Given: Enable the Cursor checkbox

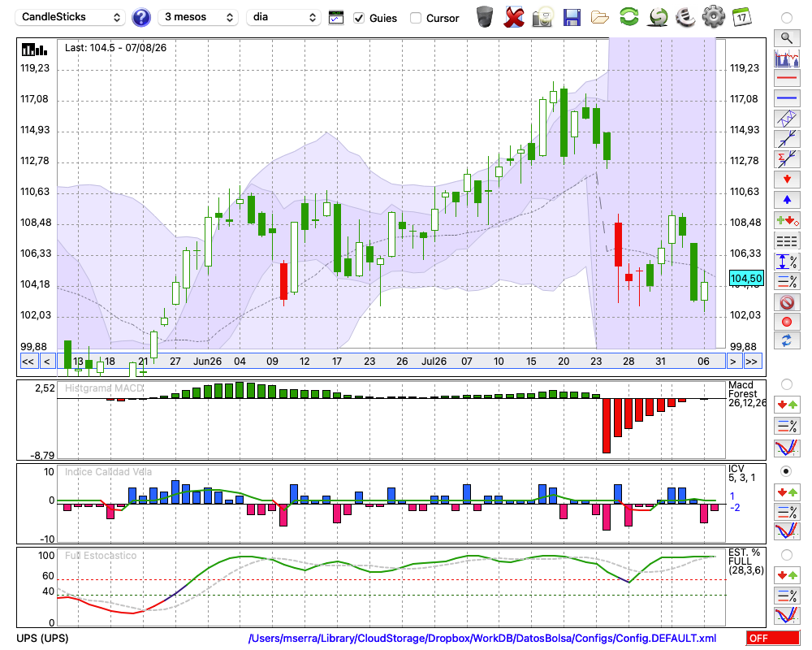Looking at the screenshot, I should (x=415, y=18).
